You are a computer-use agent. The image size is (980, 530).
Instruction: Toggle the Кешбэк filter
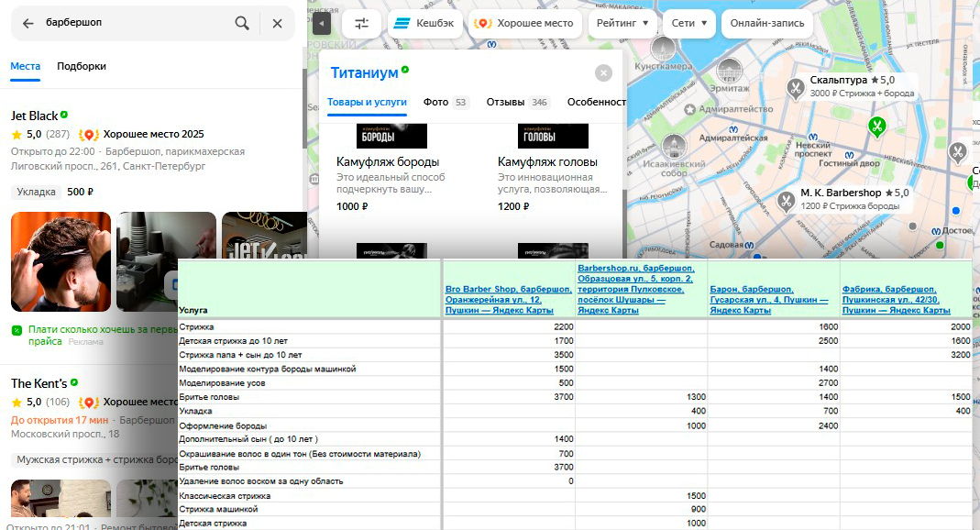pyautogui.click(x=424, y=24)
